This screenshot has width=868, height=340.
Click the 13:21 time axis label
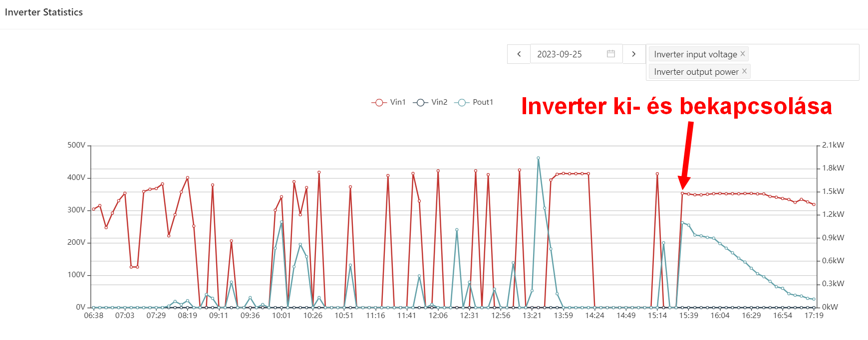(x=532, y=316)
